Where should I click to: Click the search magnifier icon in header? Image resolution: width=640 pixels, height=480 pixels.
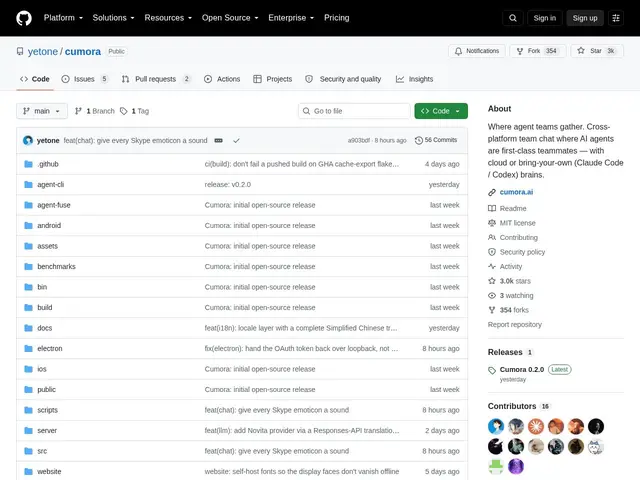tap(513, 18)
